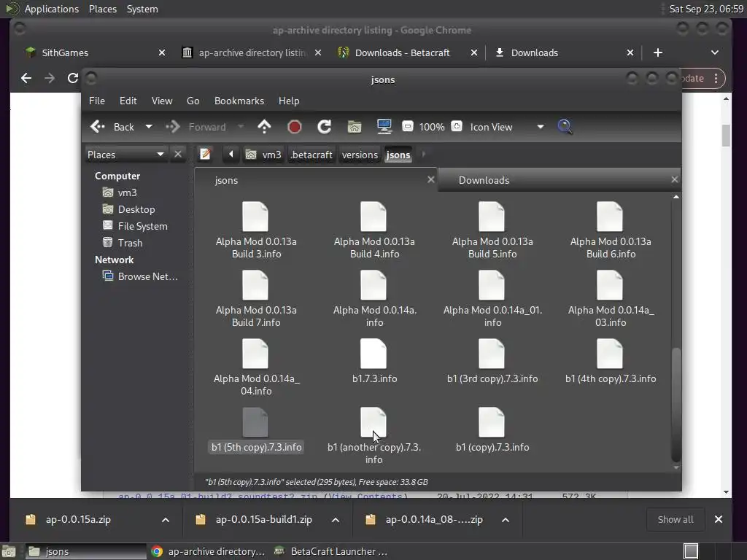
Task: Open the Places menu in top panel
Action: (103, 9)
